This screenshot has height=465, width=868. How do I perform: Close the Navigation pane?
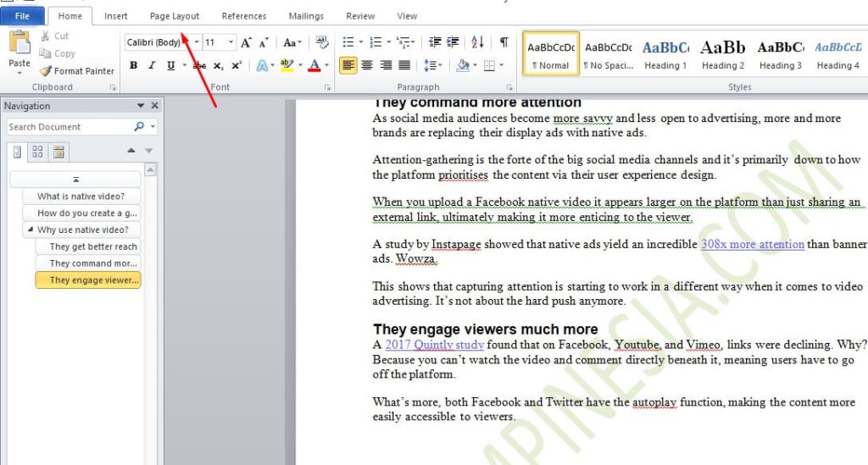155,106
